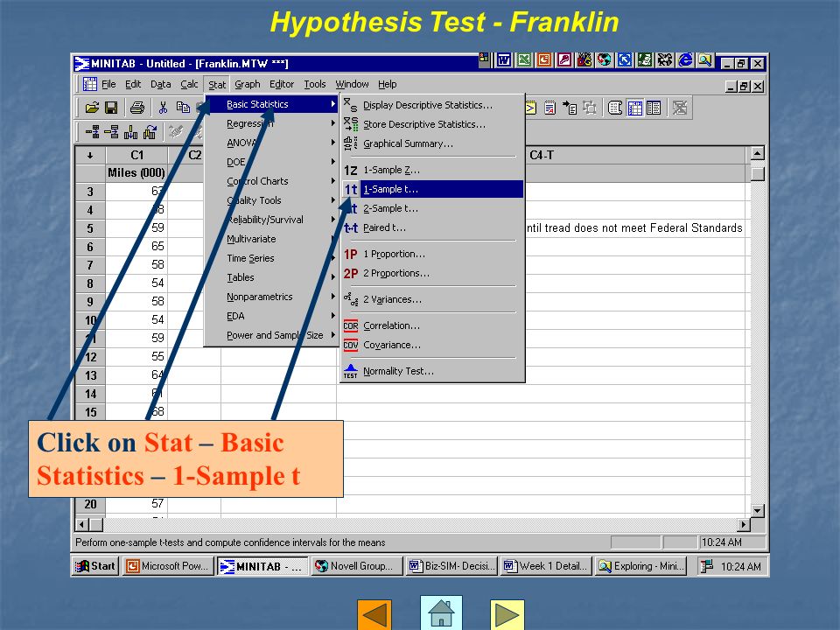
Task: Click the globe shortcut icon in title bar
Action: pyautogui.click(x=605, y=60)
